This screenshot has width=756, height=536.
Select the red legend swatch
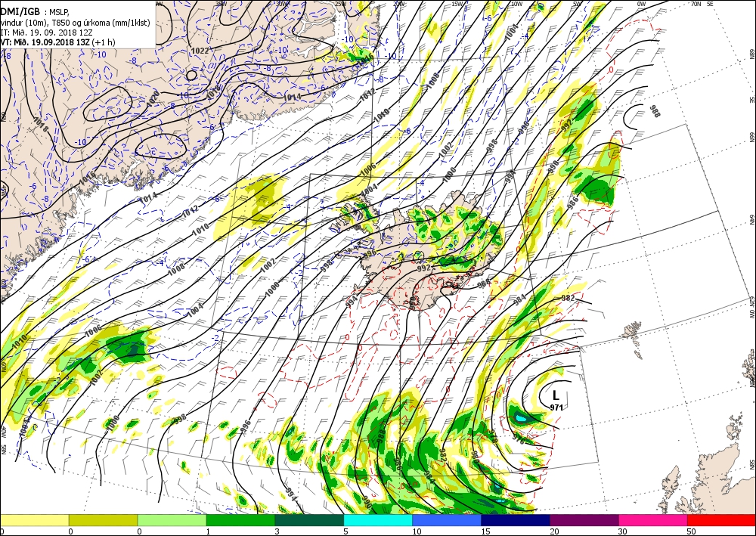(721, 520)
